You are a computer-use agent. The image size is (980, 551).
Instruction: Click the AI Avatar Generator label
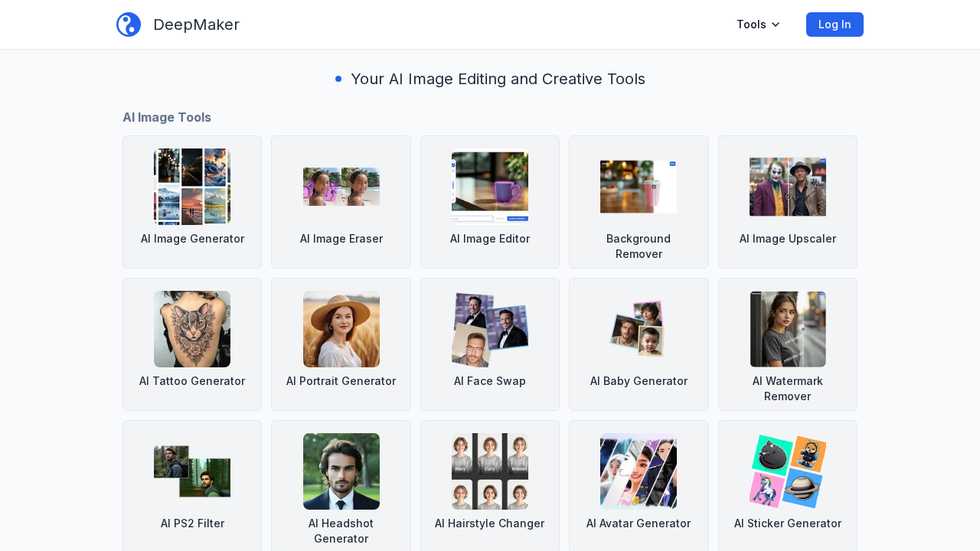coord(639,523)
